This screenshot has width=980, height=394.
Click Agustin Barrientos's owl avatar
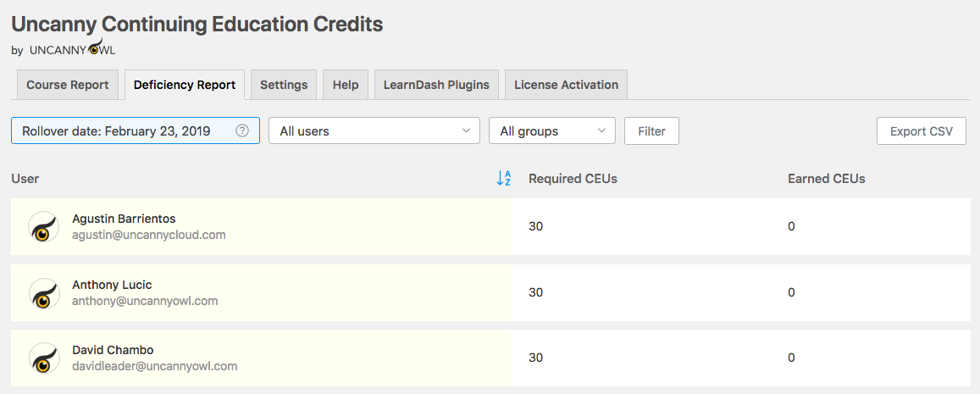tap(44, 227)
